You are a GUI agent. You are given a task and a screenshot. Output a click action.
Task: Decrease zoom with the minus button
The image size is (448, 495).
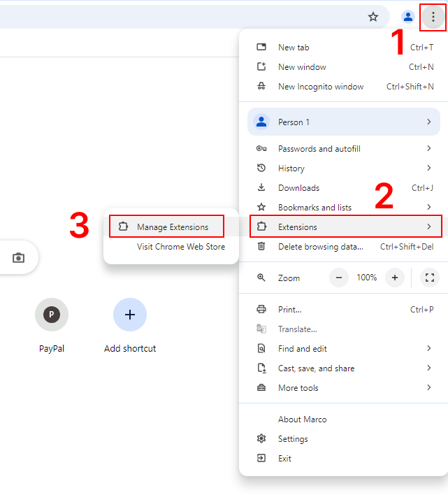[339, 278]
